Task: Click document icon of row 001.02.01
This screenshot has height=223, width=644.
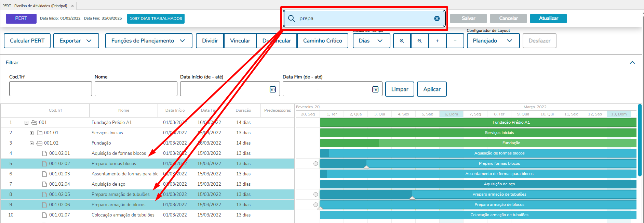Action: (44, 153)
